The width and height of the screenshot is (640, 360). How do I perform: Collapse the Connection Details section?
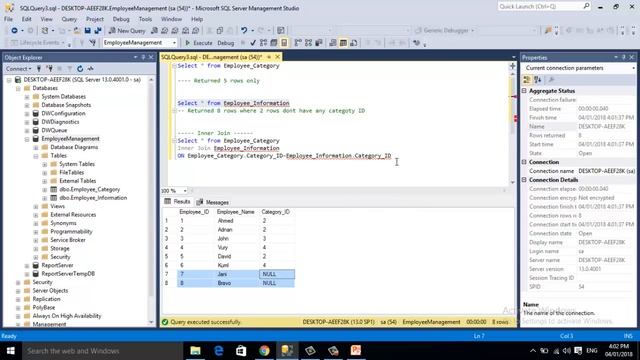click(524, 180)
